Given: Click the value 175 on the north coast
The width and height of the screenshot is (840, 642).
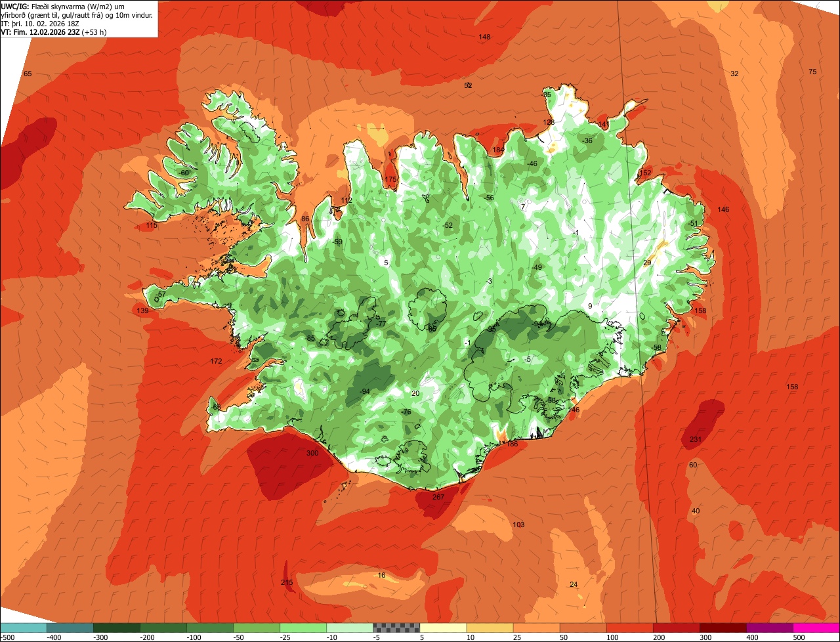Looking at the screenshot, I should coord(390,179).
